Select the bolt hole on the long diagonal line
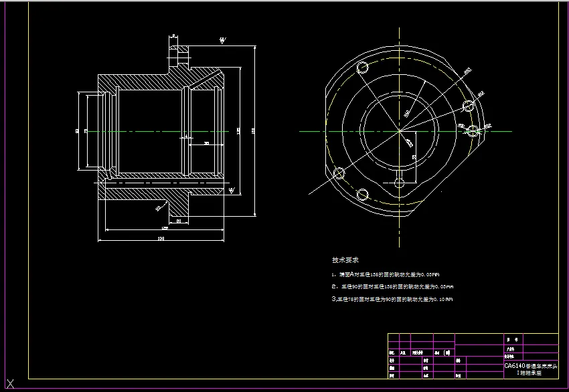The width and height of the screenshot is (569, 392). point(339,173)
